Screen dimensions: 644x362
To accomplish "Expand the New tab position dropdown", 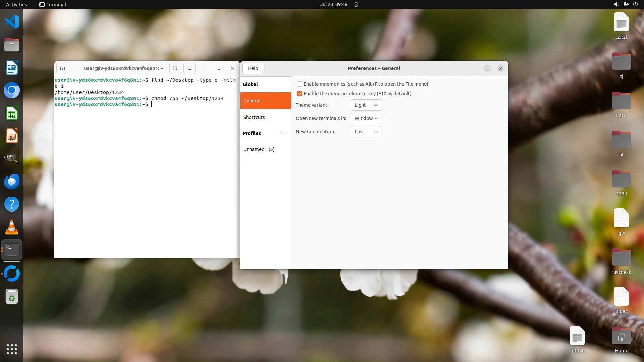I will point(366,132).
